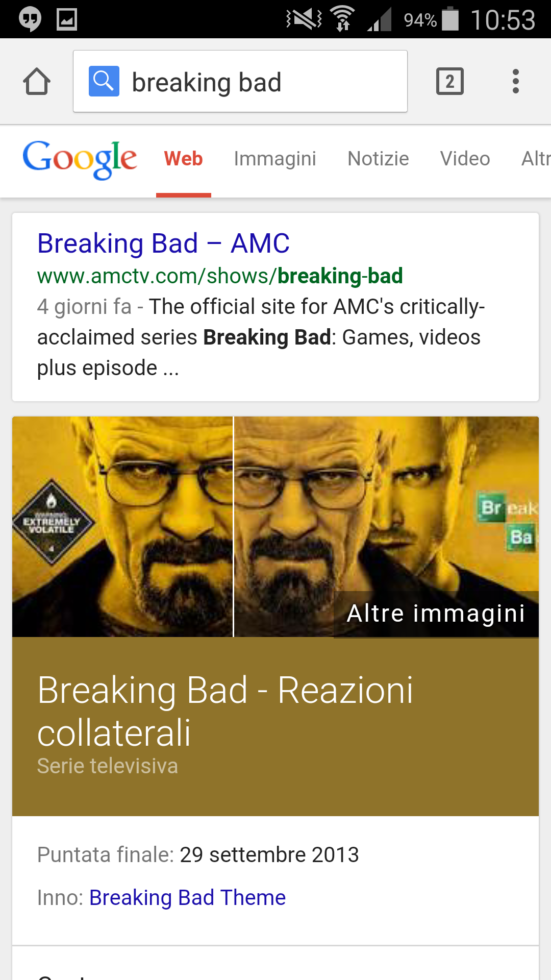The height and width of the screenshot is (980, 551).
Task: Switch to the Notizie tab
Action: click(x=378, y=159)
